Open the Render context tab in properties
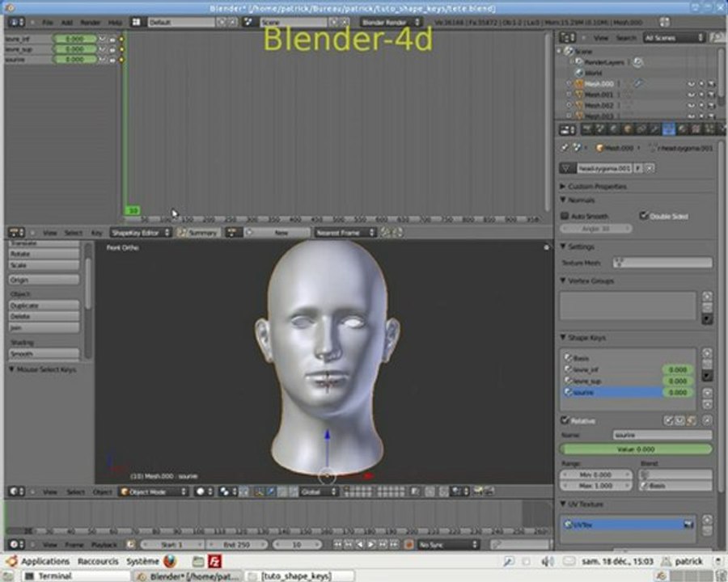The width and height of the screenshot is (728, 582). point(588,129)
